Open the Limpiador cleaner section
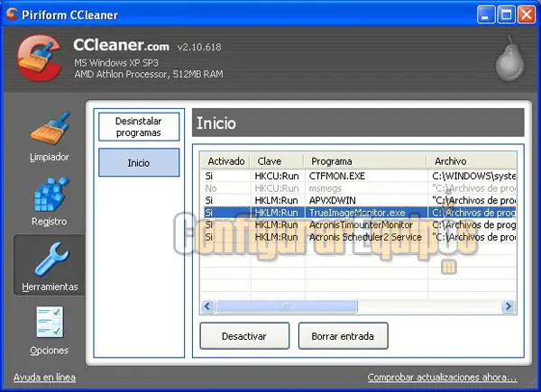Image resolution: width=541 pixels, height=392 pixels. point(50,137)
